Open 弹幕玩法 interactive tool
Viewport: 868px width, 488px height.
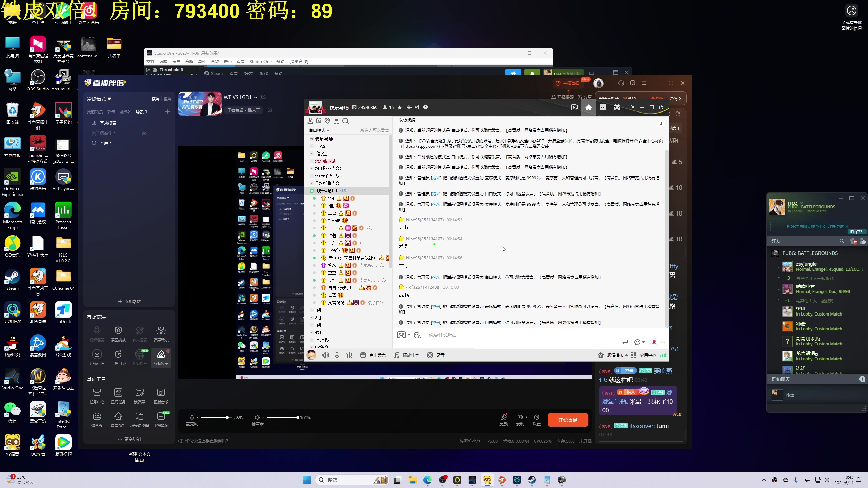tap(161, 333)
